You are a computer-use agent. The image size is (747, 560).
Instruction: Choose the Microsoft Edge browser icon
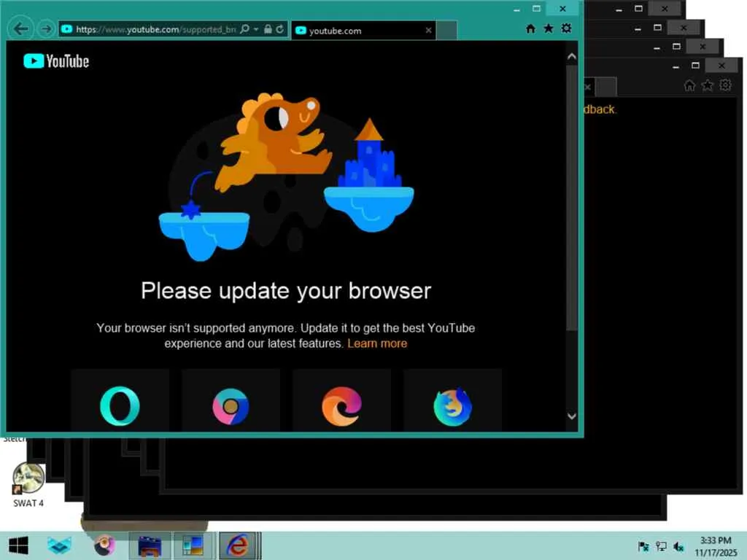[341, 406]
